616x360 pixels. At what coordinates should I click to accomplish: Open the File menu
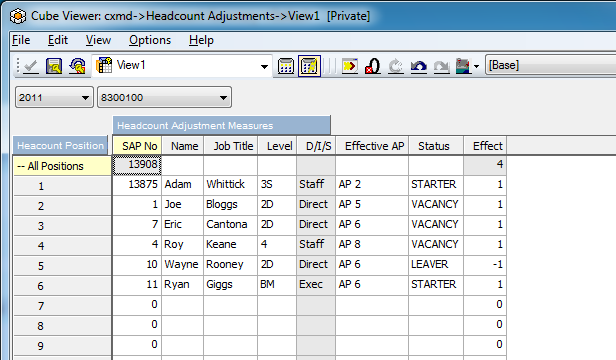tap(21, 40)
